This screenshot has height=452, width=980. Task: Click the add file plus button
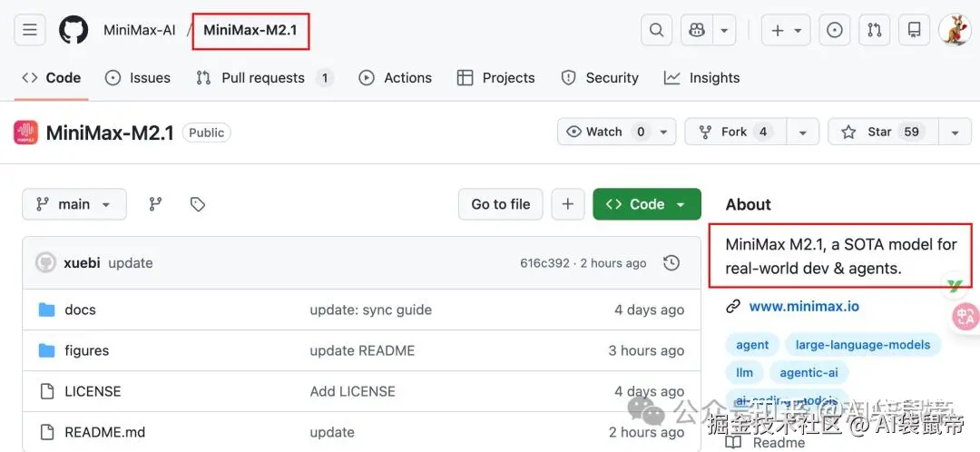[567, 204]
